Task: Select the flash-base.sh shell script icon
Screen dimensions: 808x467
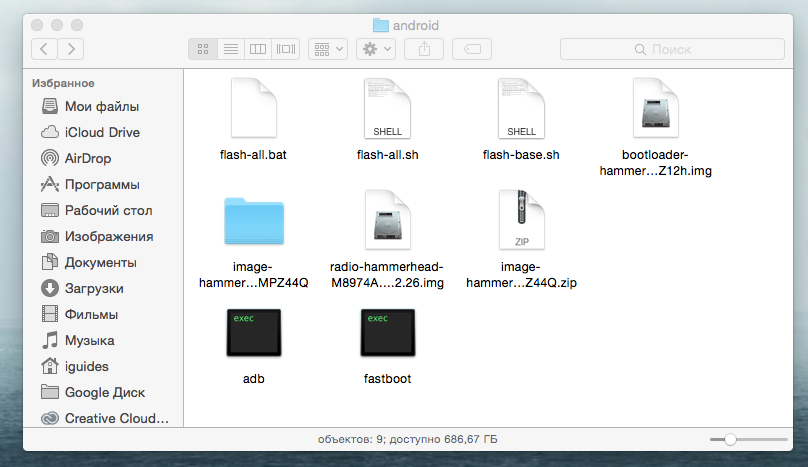Action: 521,108
